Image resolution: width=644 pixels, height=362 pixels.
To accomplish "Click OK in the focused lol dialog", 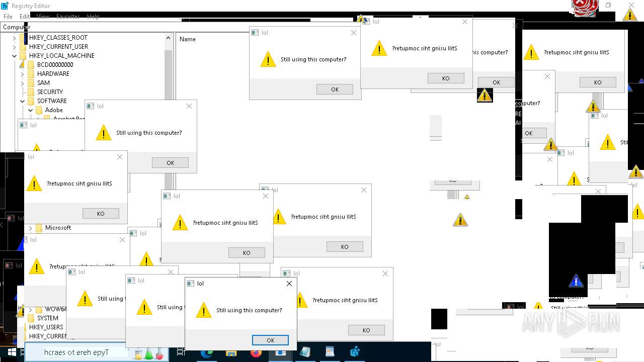I will point(270,340).
